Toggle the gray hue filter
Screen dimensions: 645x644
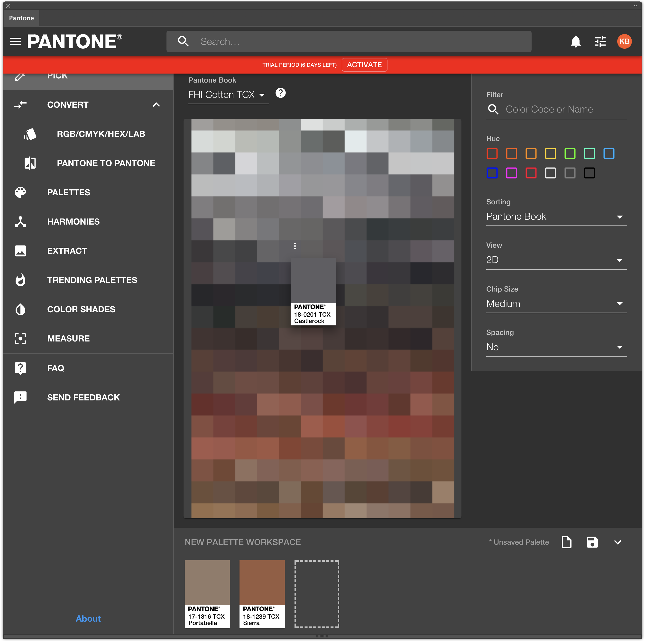(x=570, y=173)
